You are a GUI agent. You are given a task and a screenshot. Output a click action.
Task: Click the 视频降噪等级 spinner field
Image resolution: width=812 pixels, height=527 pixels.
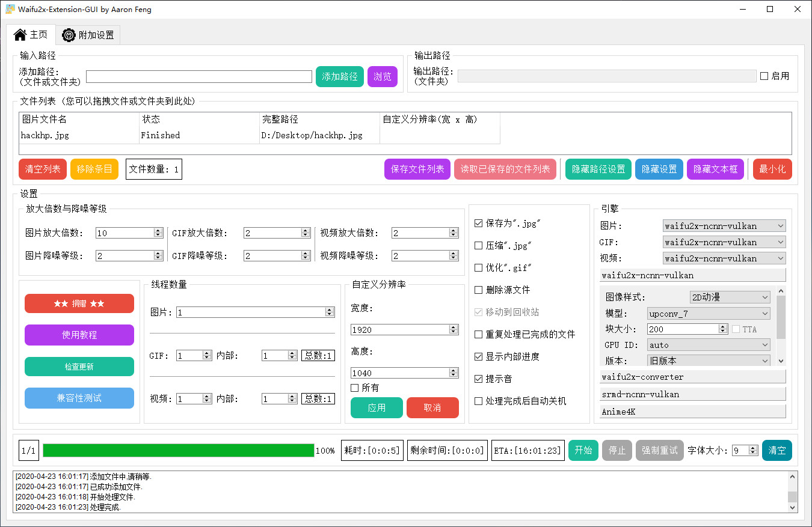[x=425, y=255]
